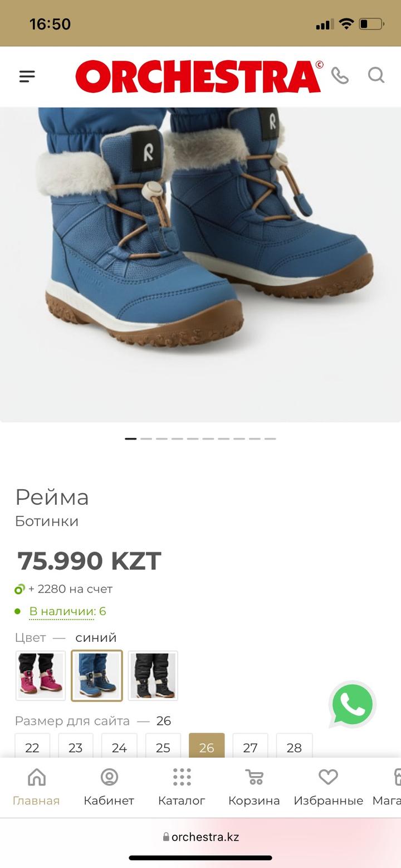Viewport: 401px width, 868px height.
Task: Select the black boots color swatch
Action: (x=153, y=675)
